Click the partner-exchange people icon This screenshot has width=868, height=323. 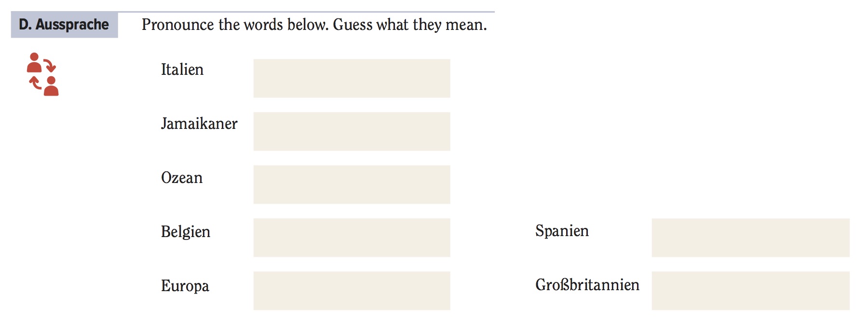[43, 74]
